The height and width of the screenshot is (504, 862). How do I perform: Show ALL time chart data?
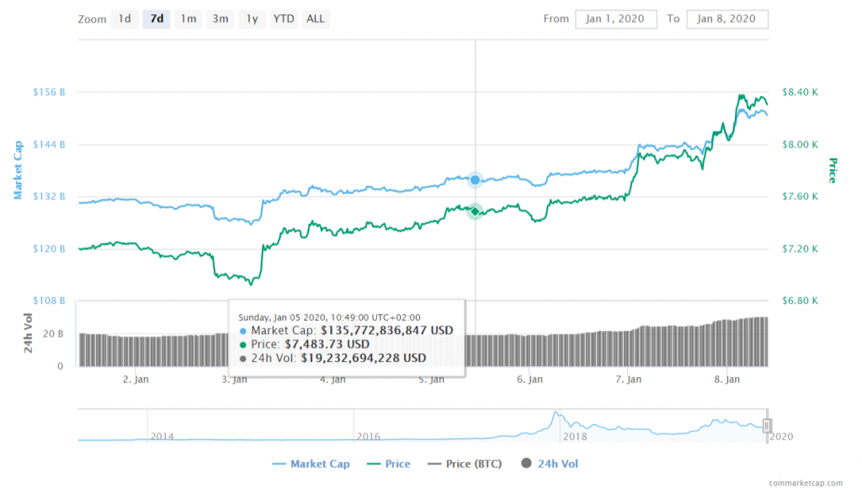(x=316, y=19)
